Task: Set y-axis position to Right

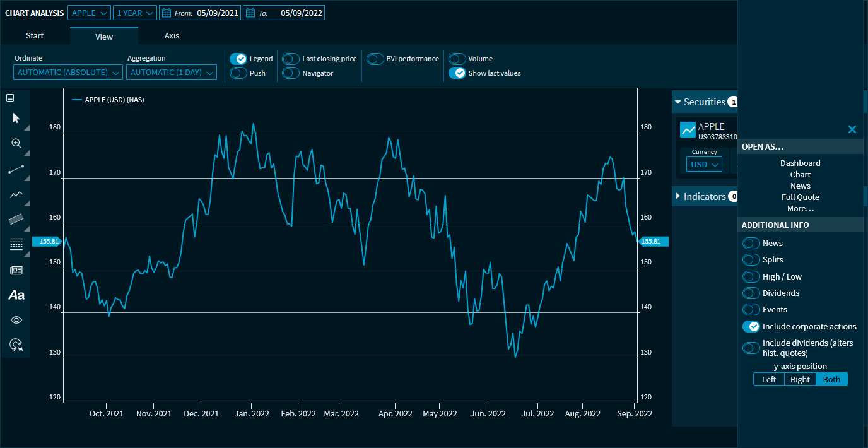Action: (x=800, y=379)
